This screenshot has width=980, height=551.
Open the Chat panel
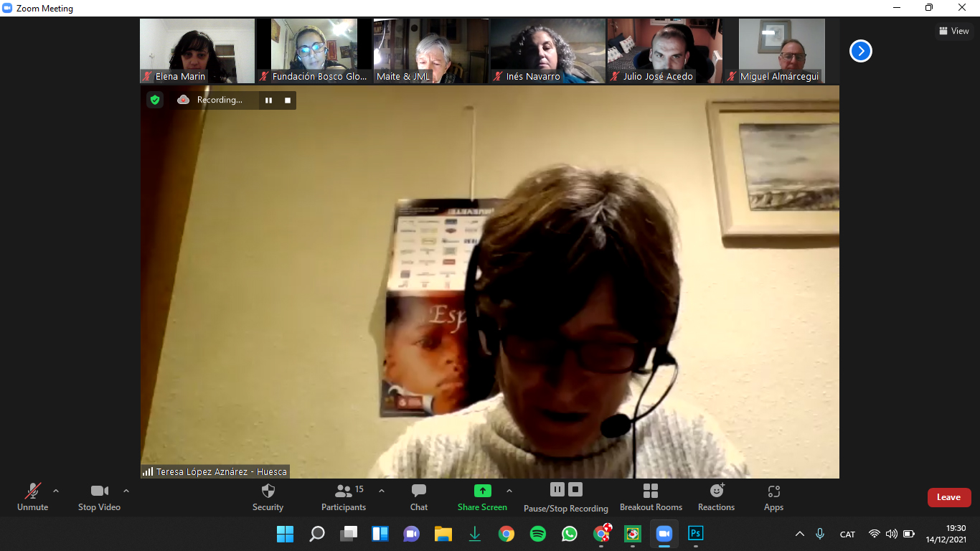[419, 497]
